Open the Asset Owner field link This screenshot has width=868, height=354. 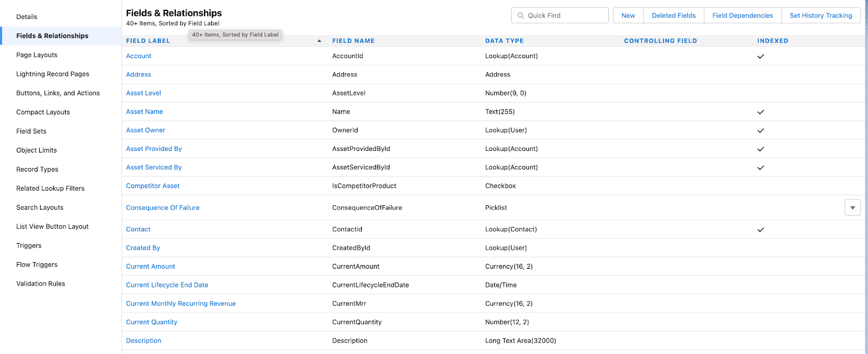(x=145, y=130)
